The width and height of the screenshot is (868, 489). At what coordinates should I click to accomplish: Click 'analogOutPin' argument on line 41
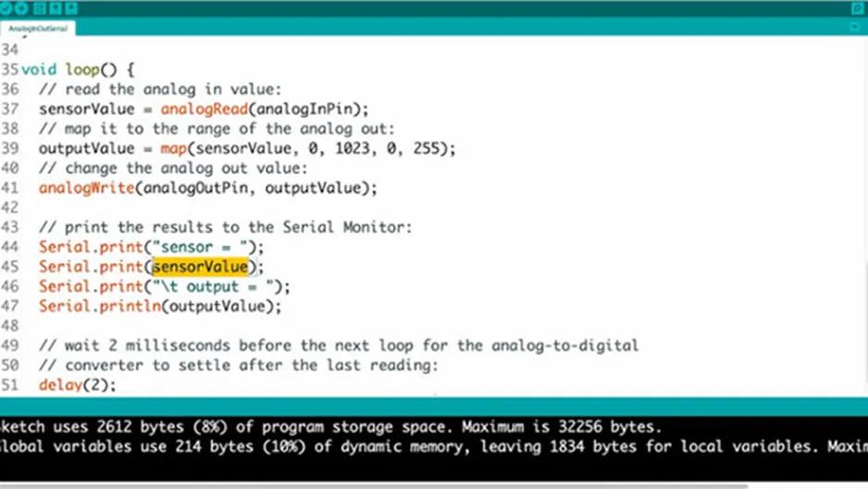(196, 188)
